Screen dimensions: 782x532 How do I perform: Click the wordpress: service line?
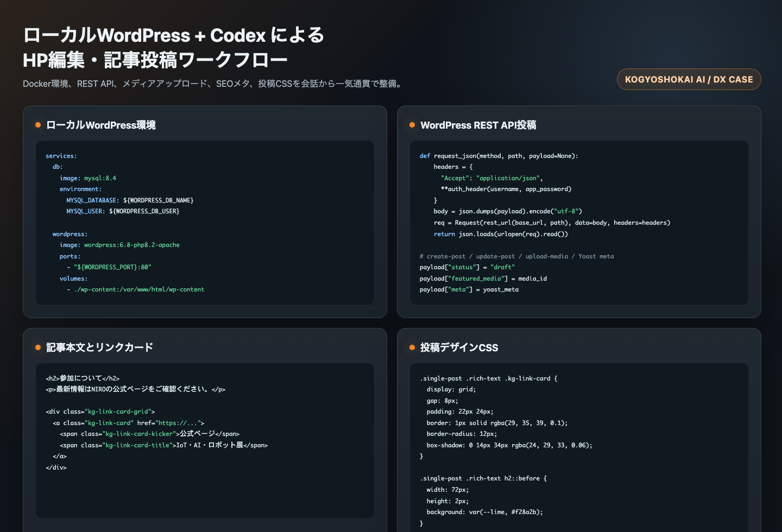pos(70,234)
